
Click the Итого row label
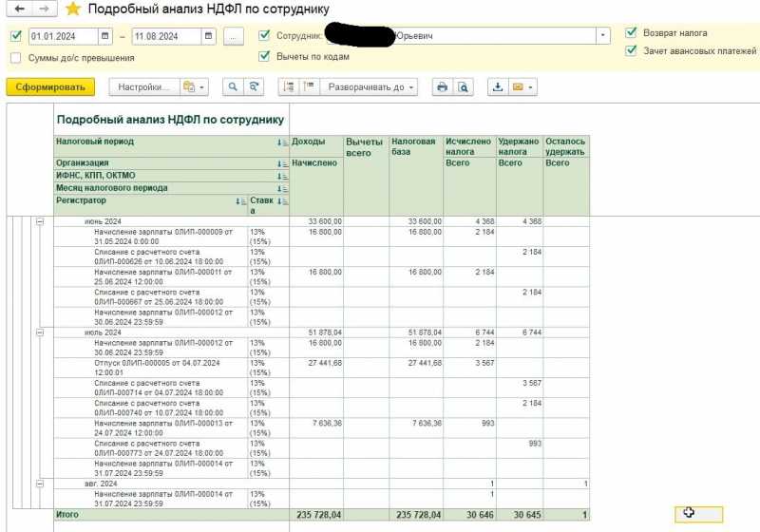click(x=66, y=515)
